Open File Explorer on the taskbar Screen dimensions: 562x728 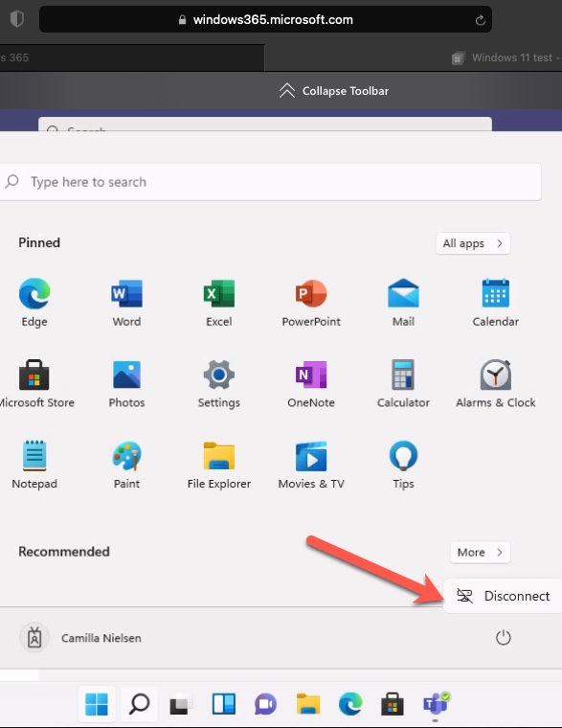click(308, 704)
